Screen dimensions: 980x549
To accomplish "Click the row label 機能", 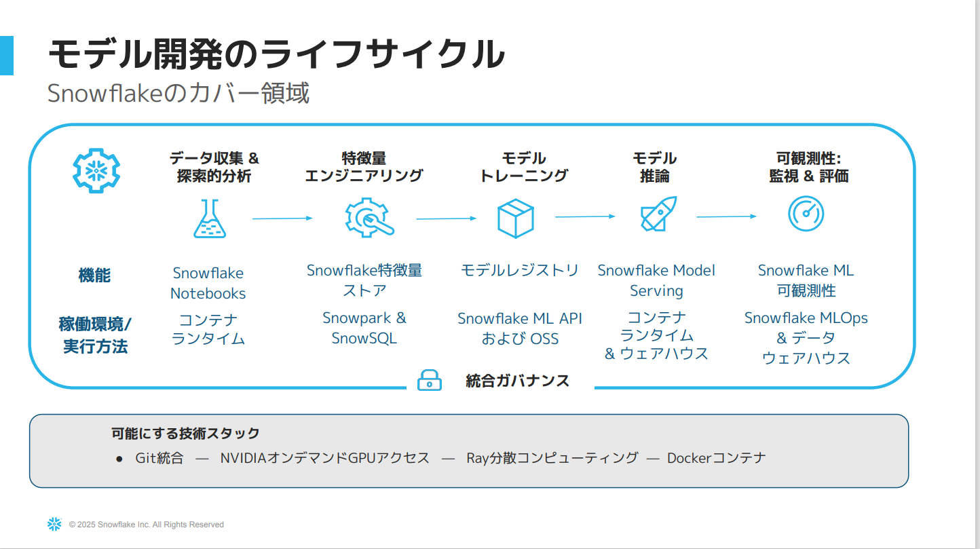I will (94, 276).
